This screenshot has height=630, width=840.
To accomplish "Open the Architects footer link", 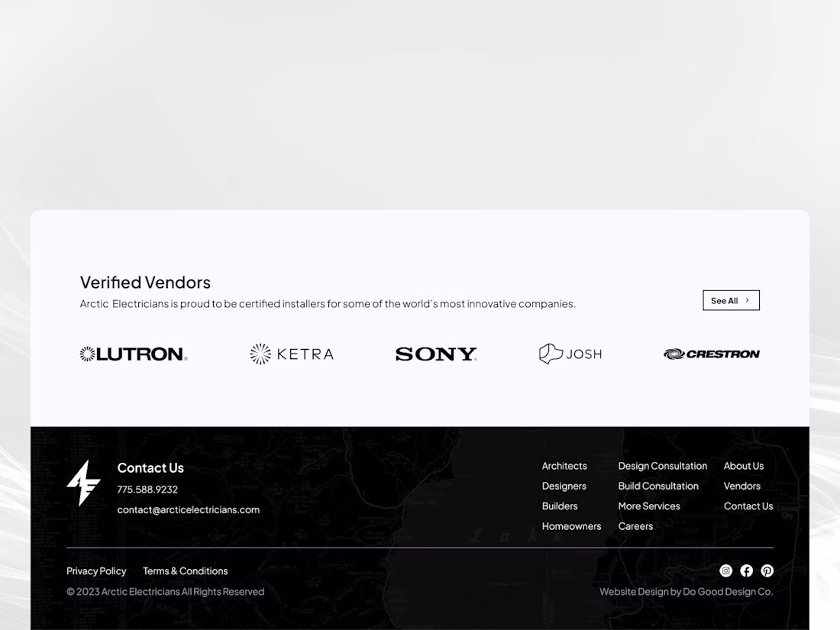I will (x=564, y=466).
